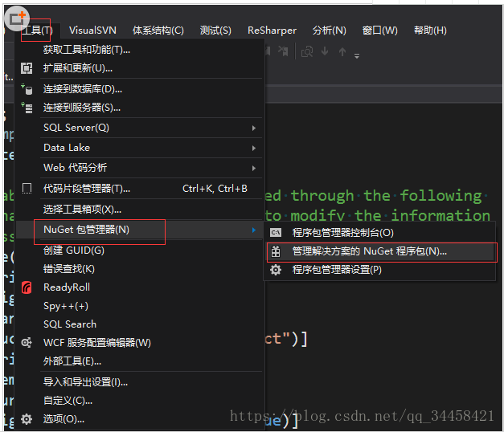Open the 体系结构(C) menu
The height and width of the screenshot is (432, 504).
pos(158,31)
